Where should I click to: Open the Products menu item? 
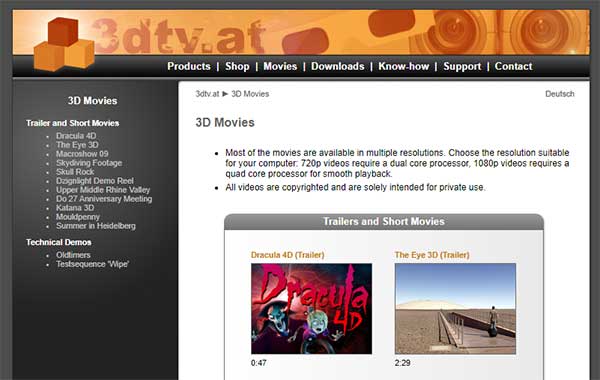point(189,66)
